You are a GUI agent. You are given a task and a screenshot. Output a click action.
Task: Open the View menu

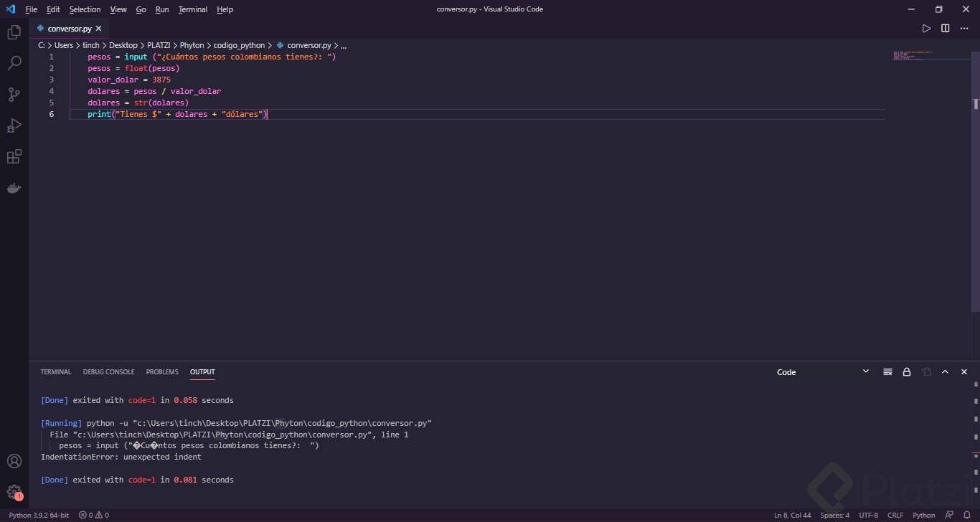pyautogui.click(x=118, y=9)
